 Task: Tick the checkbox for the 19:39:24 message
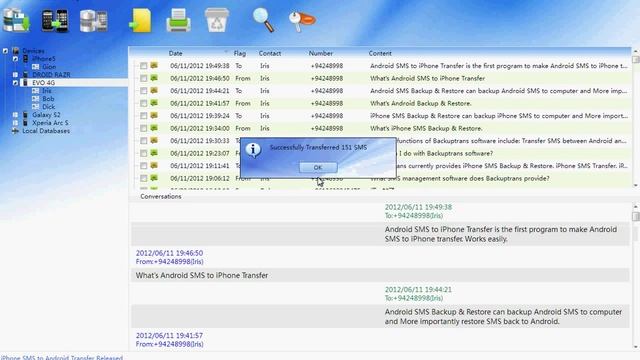[x=144, y=116]
